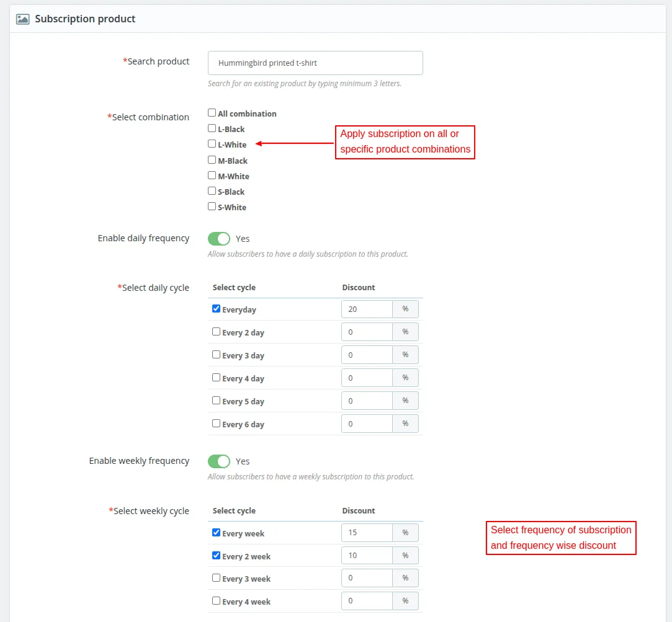Check the S-White combination option
Screen dimensions: 672x622
(x=212, y=207)
